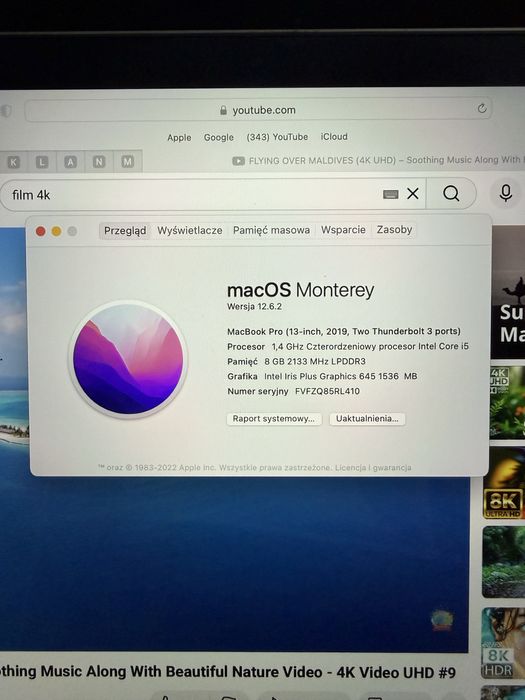Open the Zasoby tab
This screenshot has height=700, width=525.
point(394,229)
